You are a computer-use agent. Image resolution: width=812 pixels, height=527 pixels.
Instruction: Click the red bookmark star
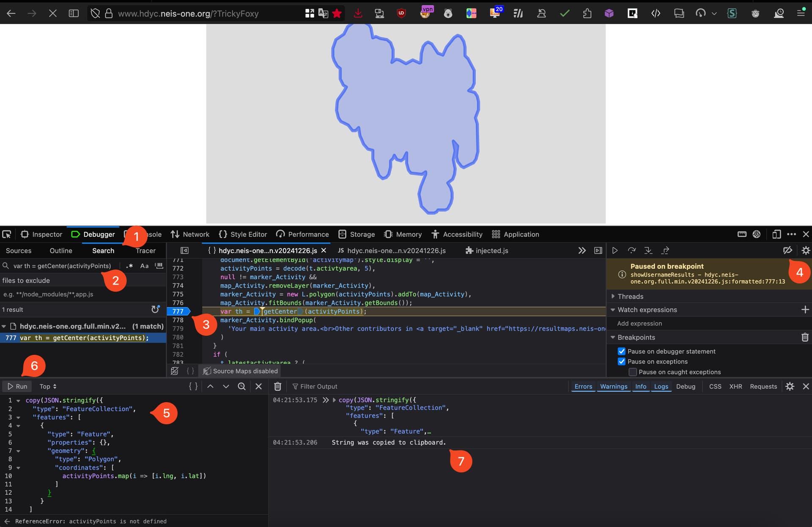[x=337, y=14]
